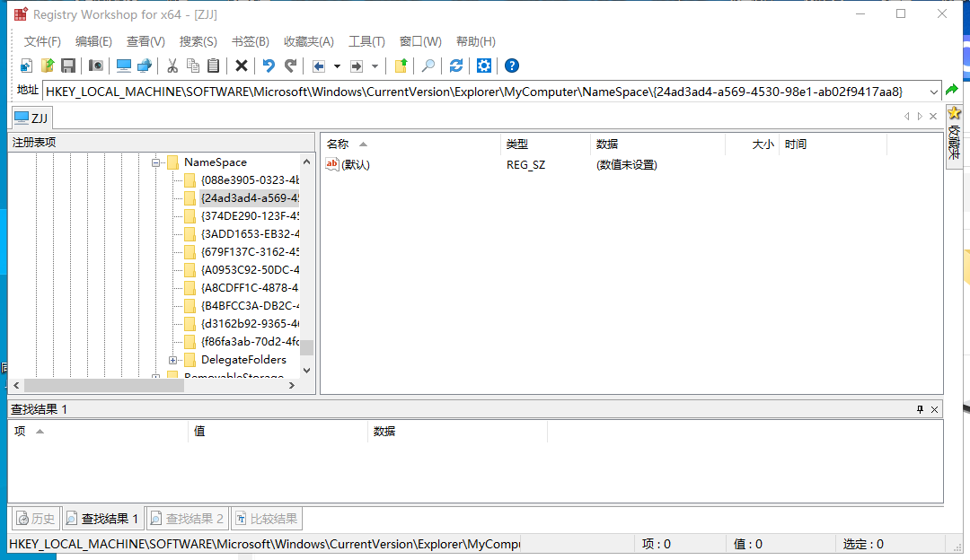970x560 pixels.
Task: Expand the DelegateFolders tree node
Action: 173,360
